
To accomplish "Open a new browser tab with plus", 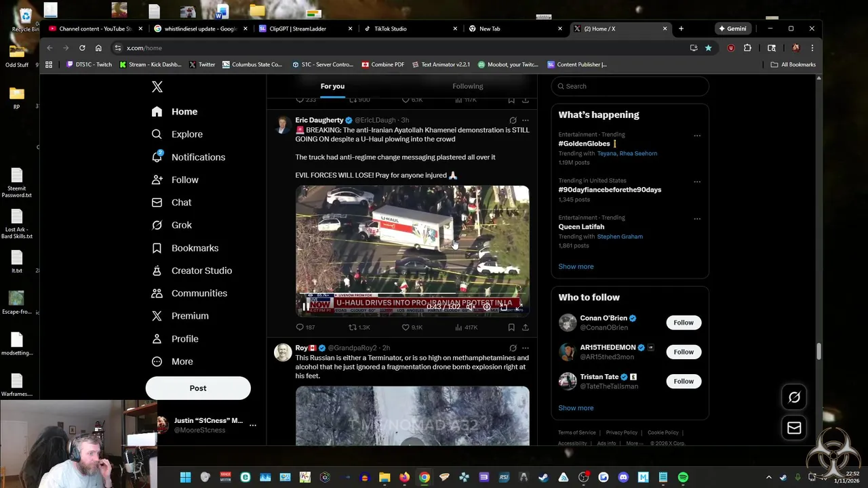I will pyautogui.click(x=681, y=28).
